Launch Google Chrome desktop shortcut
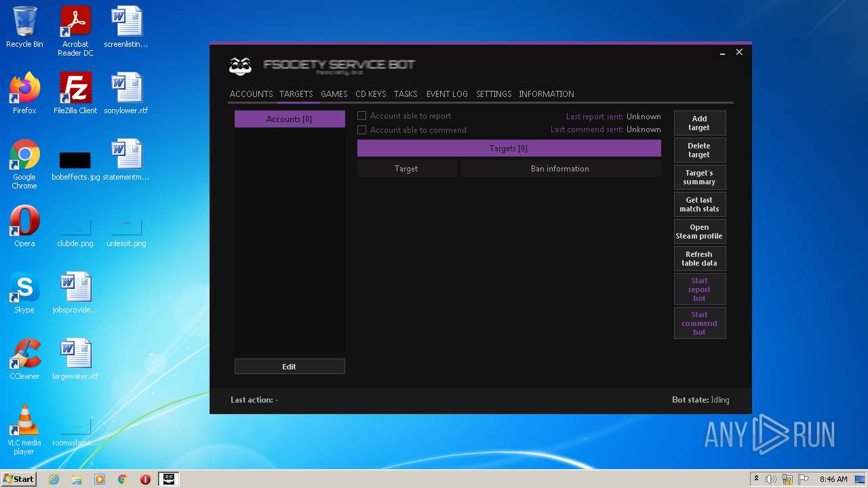This screenshot has height=488, width=868. pos(24,164)
